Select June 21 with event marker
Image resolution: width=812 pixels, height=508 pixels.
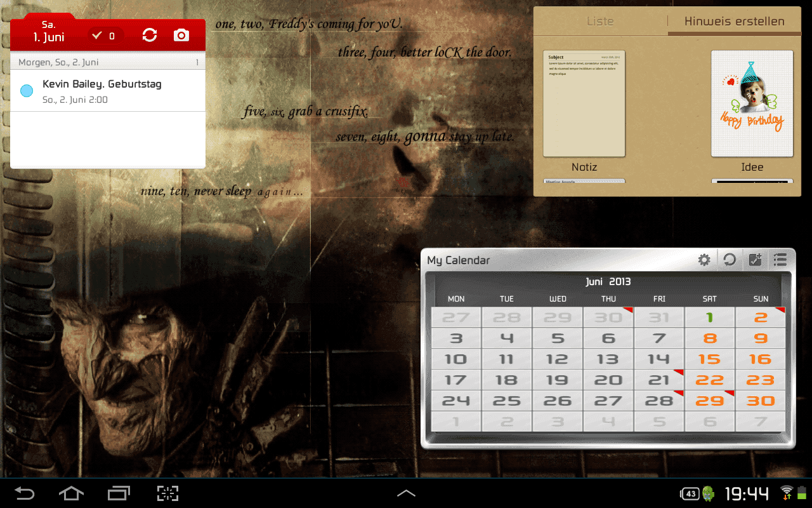[x=659, y=380]
